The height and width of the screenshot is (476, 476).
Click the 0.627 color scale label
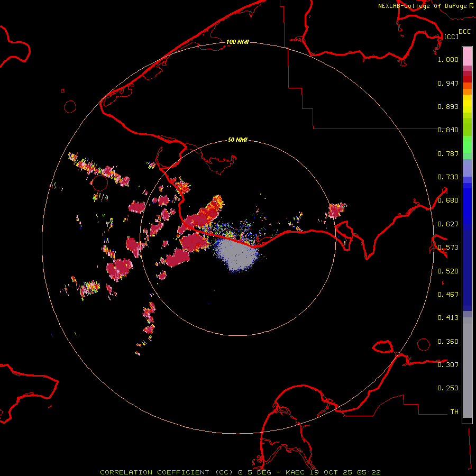point(448,224)
